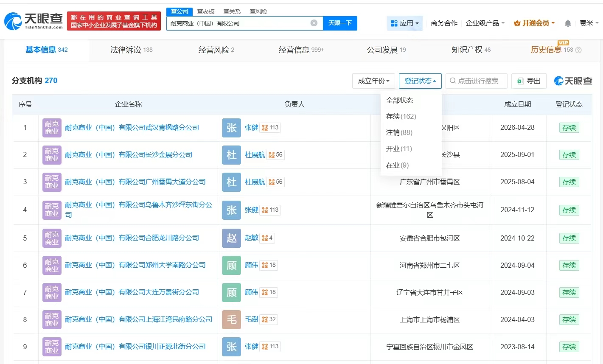Click 毛 avatar in the 上海江湾民府路分公司 row

coord(231,319)
